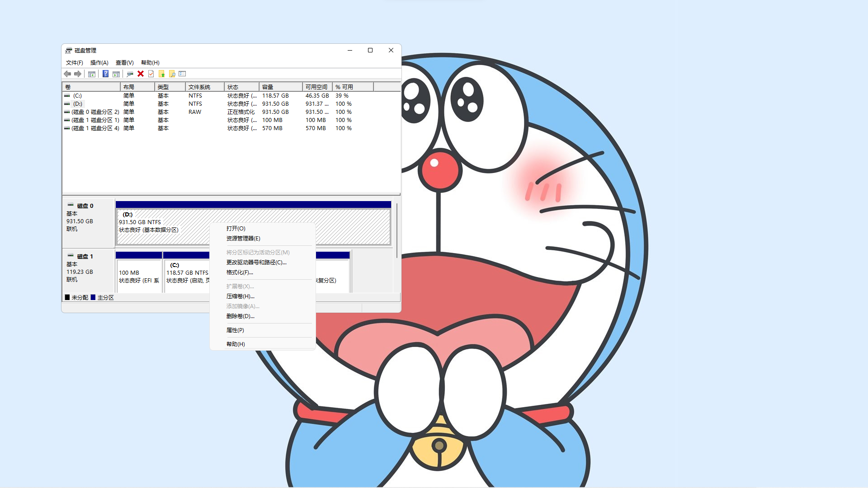868x488 pixels.
Task: Open the 查看(V) menu
Action: [124, 63]
